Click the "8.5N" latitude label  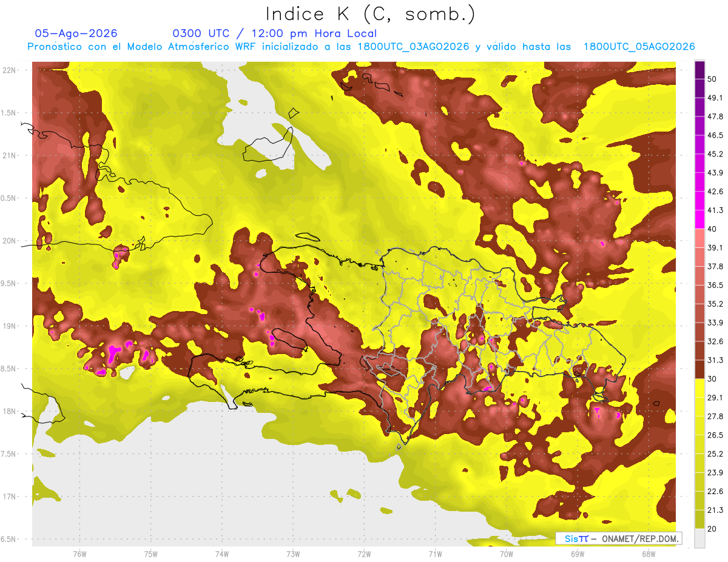coord(8,369)
